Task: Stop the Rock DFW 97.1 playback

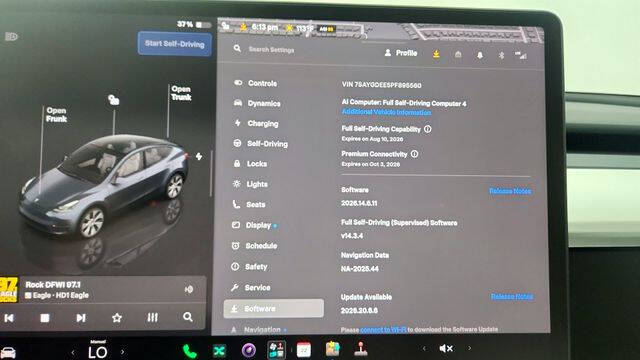Action: pos(45,318)
